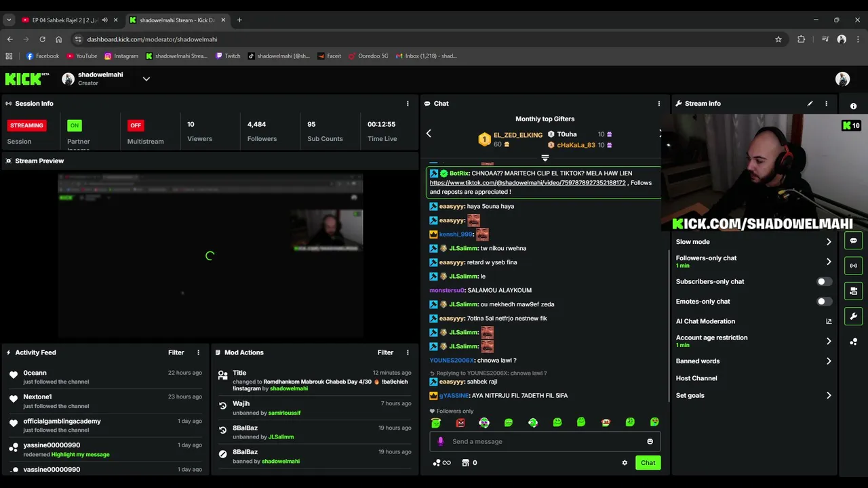Toggle the camera preview widget in right sidebar

[x=853, y=291]
